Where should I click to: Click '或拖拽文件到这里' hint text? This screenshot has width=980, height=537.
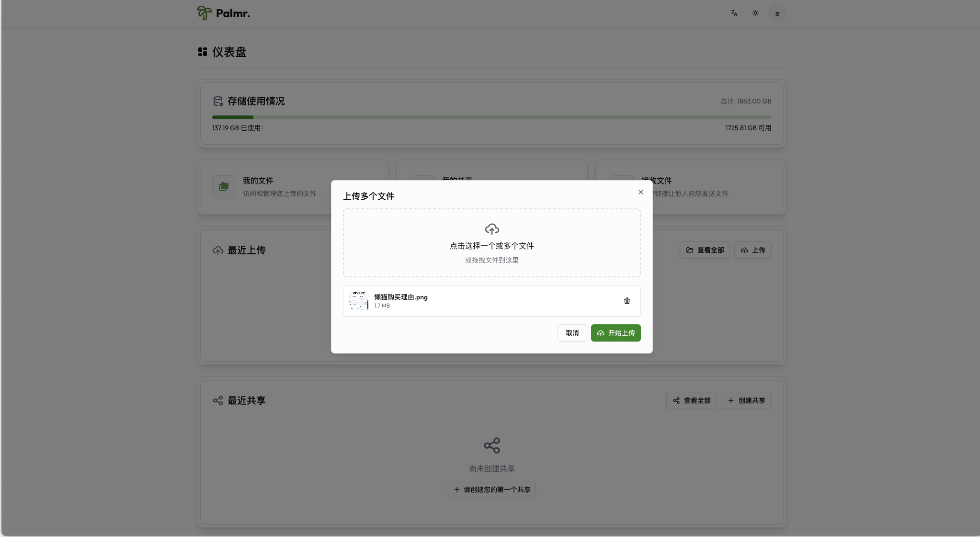point(492,260)
